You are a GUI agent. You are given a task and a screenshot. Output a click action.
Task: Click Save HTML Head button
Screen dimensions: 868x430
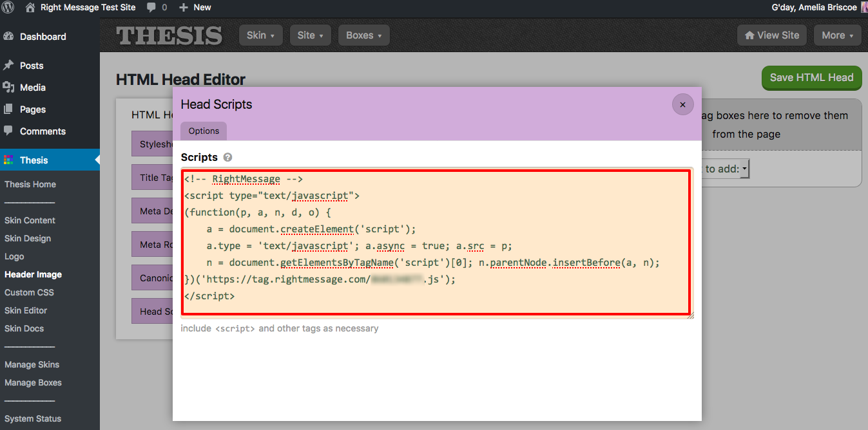[811, 77]
